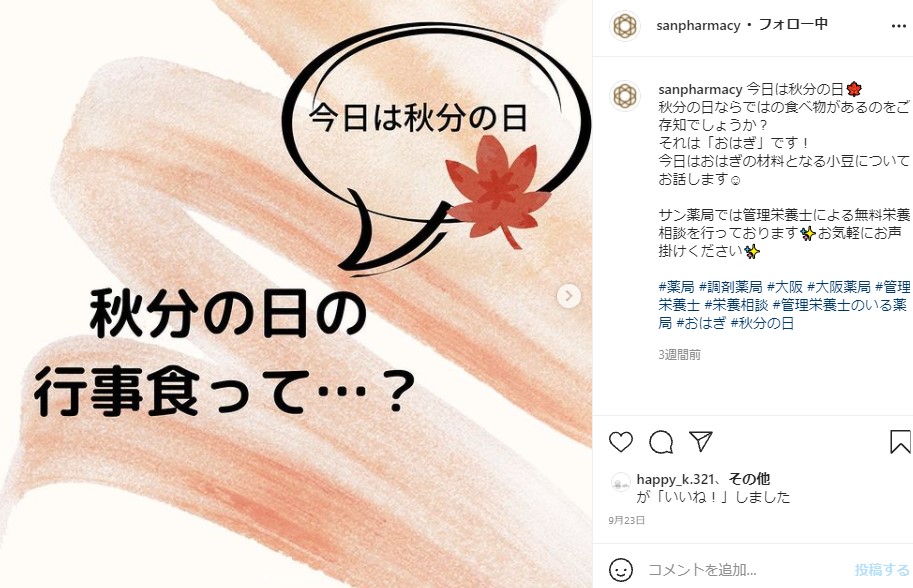Open the #おはぎ hashtag
The width and height of the screenshot is (913, 588).
coord(701,323)
